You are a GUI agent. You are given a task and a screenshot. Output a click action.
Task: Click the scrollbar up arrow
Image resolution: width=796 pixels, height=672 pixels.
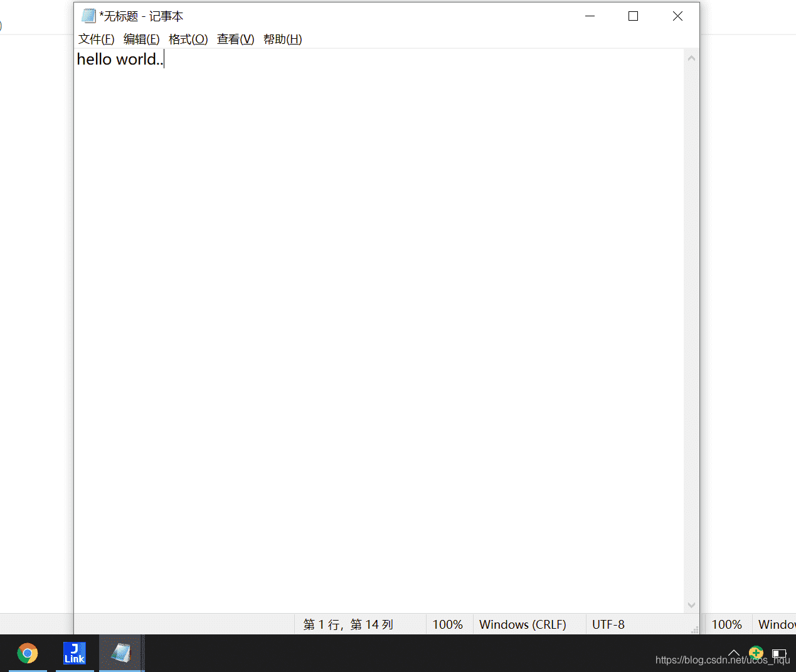pos(691,58)
